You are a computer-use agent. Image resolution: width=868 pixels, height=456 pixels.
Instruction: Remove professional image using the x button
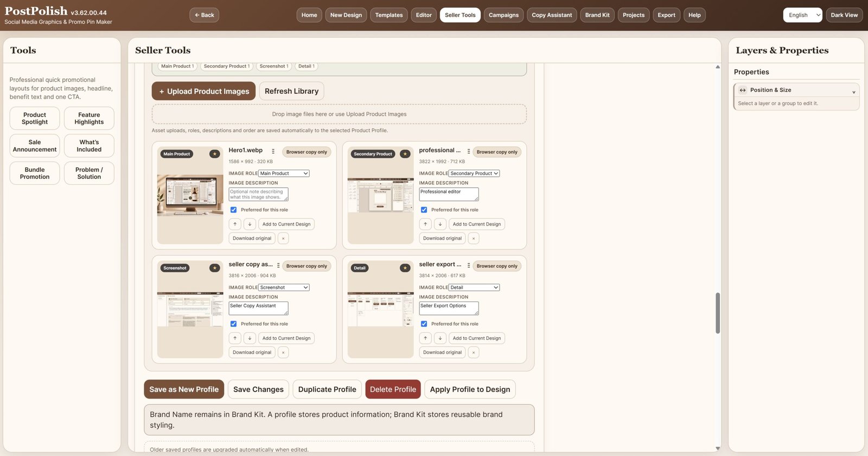[x=474, y=239]
